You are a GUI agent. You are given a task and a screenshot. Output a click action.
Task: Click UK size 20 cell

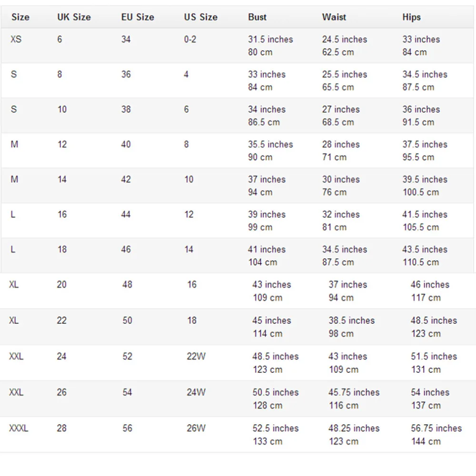pyautogui.click(x=62, y=285)
